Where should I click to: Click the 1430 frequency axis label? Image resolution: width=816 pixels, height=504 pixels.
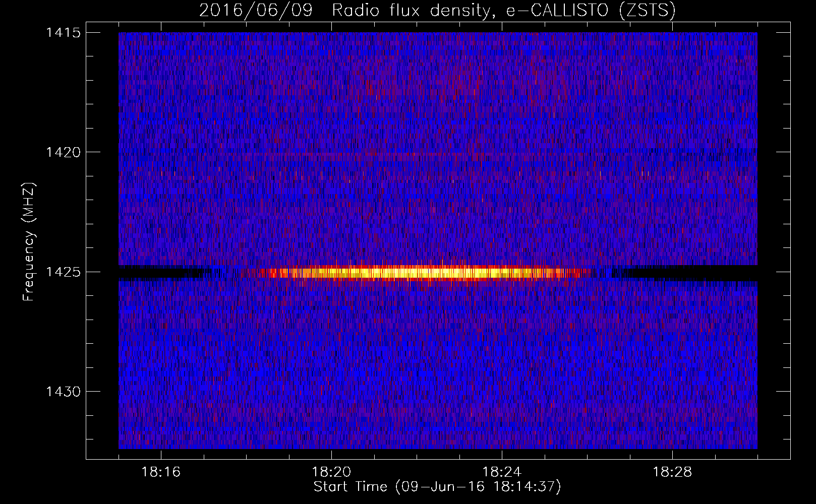[x=63, y=392]
